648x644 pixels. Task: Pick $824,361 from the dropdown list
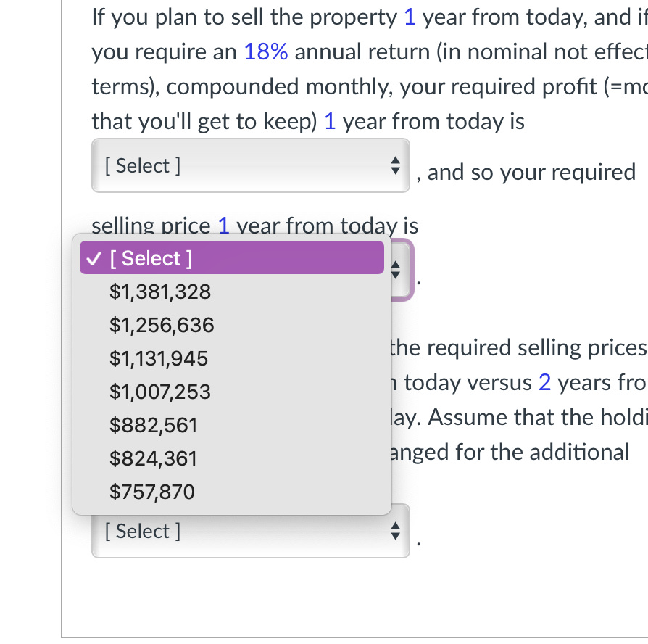click(x=153, y=459)
